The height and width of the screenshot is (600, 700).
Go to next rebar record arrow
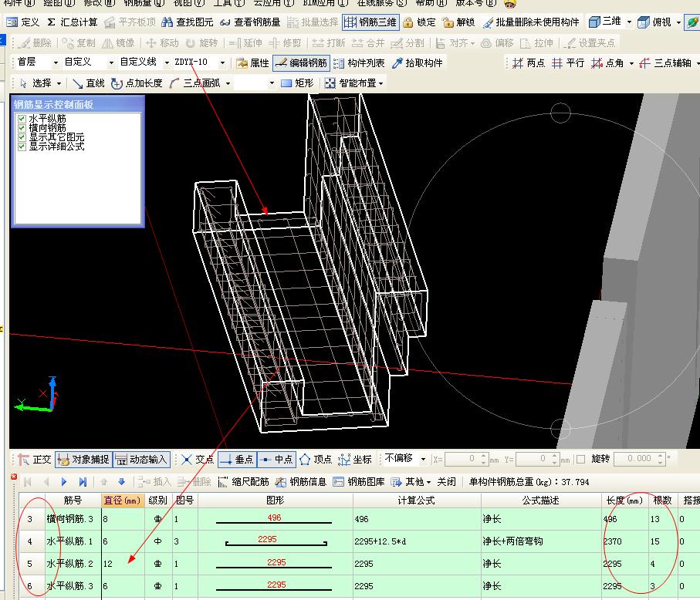64,482
